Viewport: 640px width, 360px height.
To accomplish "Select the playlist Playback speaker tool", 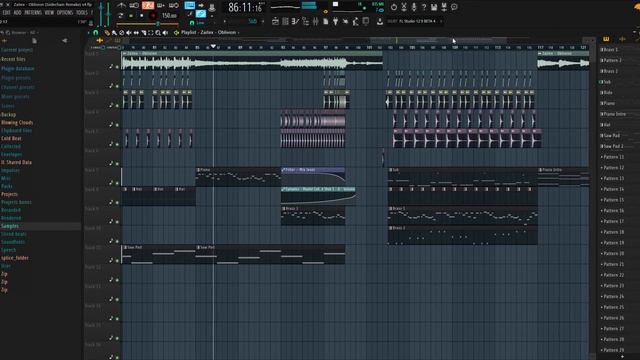I will tap(165, 33).
